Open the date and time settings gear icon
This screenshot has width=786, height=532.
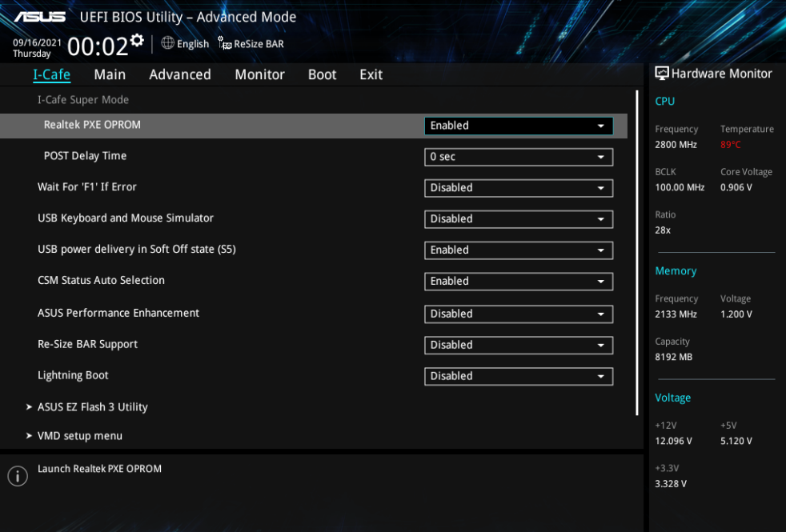coord(137,40)
